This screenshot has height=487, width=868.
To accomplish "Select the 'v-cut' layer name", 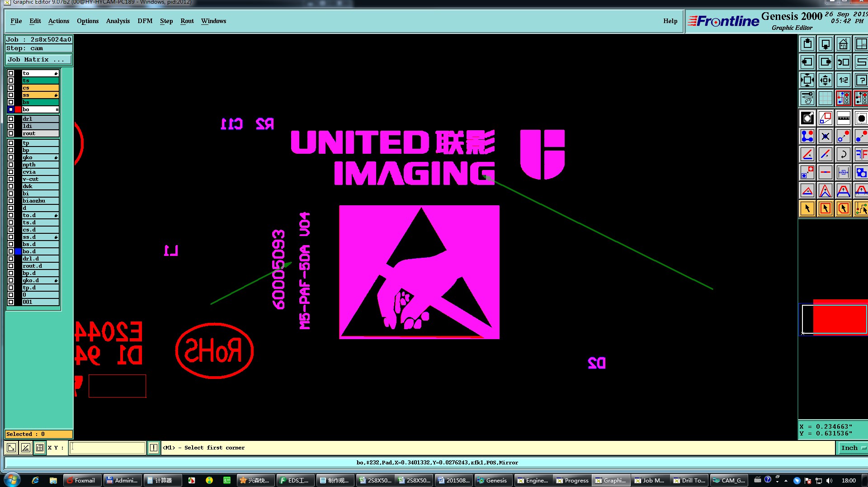I will 40,179.
